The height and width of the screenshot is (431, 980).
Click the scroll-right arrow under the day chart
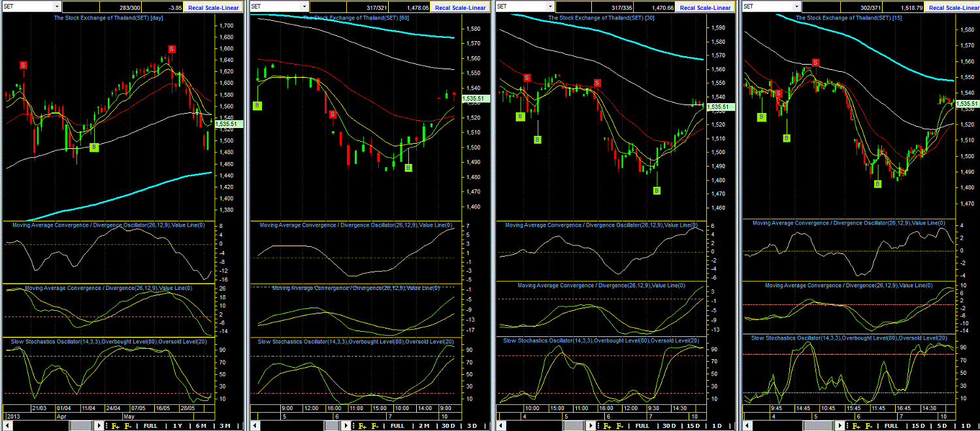pyautogui.click(x=99, y=426)
